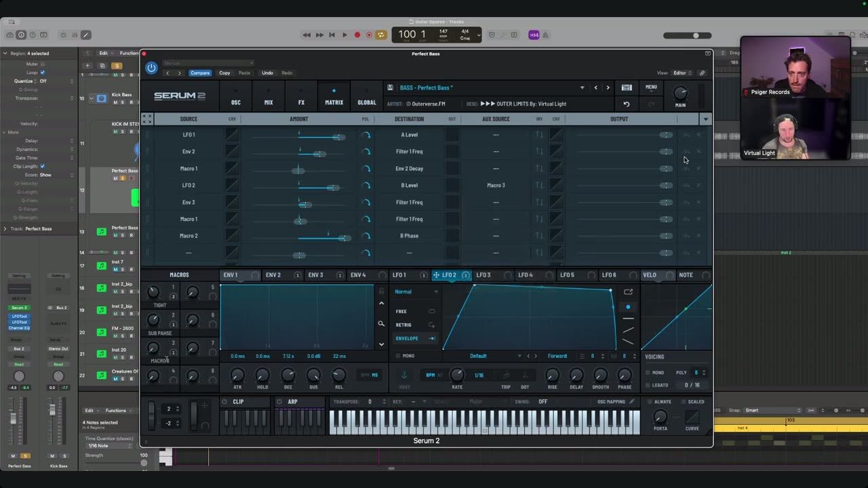The image size is (868, 488).
Task: Toggle the CLIP module power button
Action: [225, 401]
